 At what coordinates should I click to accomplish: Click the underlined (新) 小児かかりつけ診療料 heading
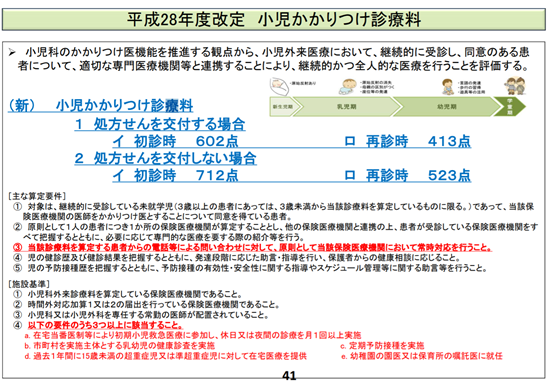[x=101, y=105]
